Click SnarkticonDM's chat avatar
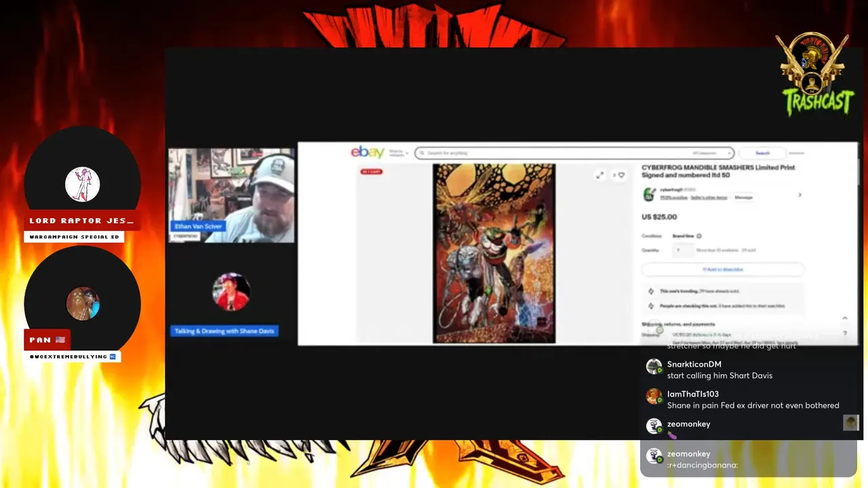The height and width of the screenshot is (488, 868). click(x=654, y=367)
